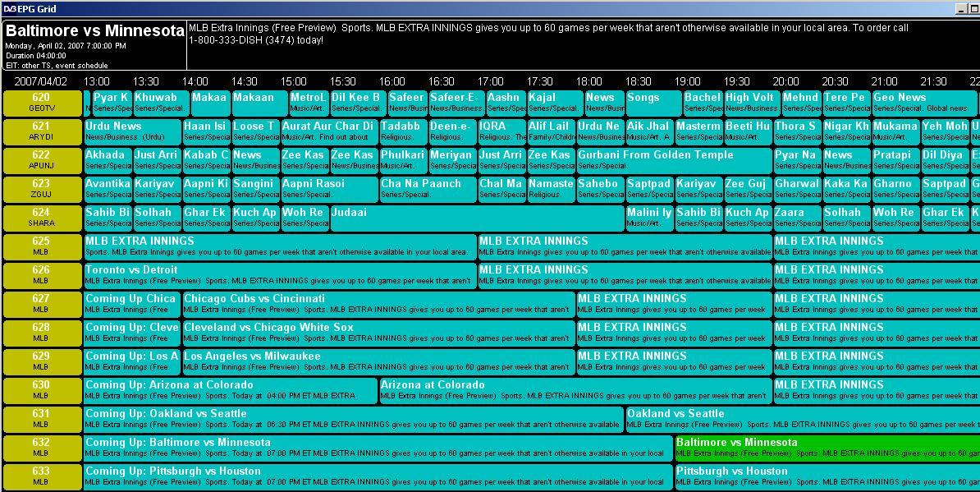Select Gurbani From Golden Temple program
The image size is (980, 492).
674,161
